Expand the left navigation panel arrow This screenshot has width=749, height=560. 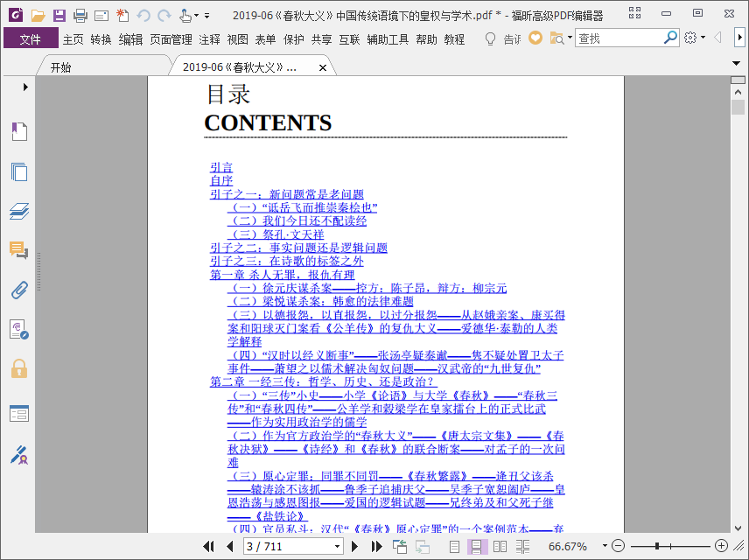coord(25,87)
